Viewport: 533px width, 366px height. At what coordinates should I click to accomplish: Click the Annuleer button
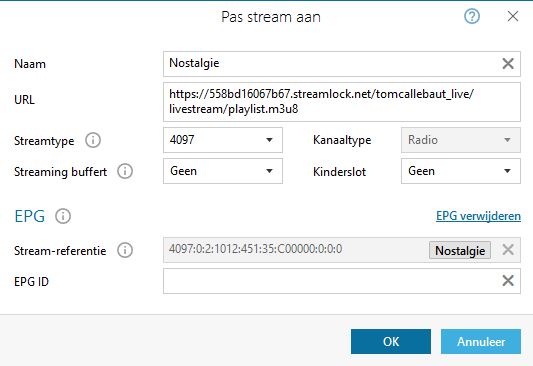[x=481, y=342]
